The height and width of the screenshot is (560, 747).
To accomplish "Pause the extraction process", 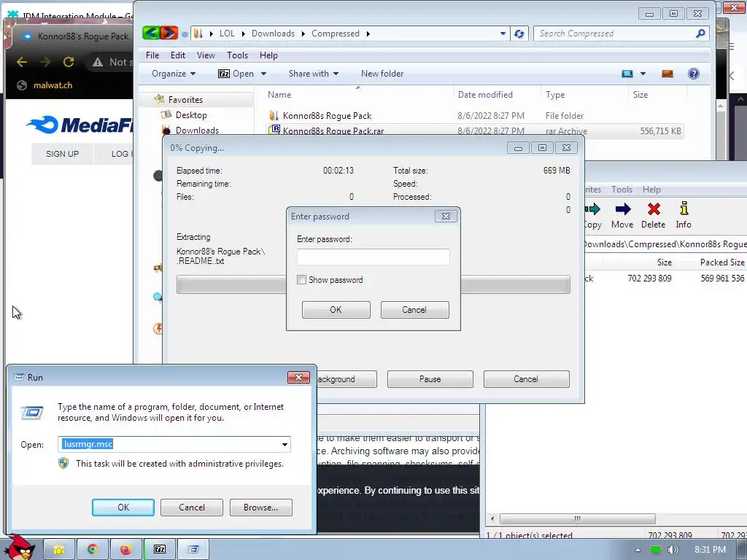I will point(430,379).
